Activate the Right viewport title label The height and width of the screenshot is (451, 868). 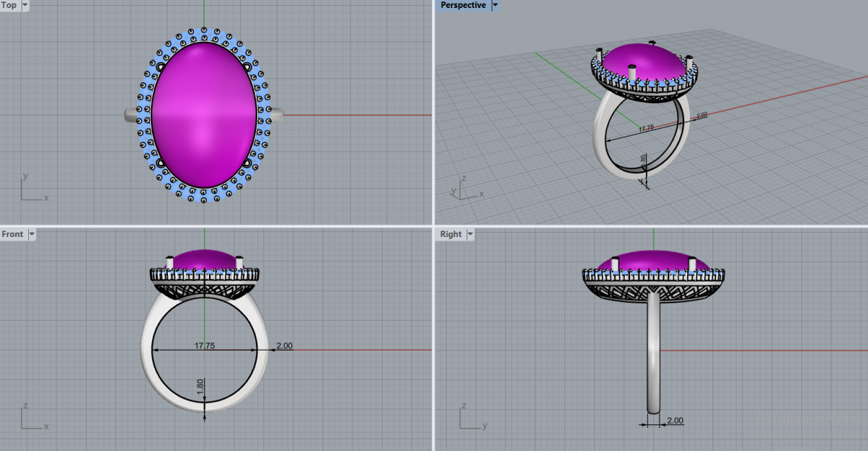tap(450, 234)
